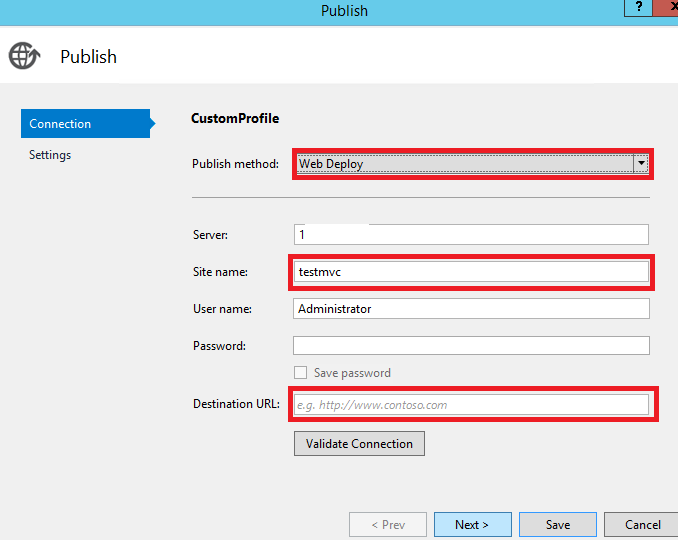Click the Destination URL input field
This screenshot has width=678, height=540.
pyautogui.click(x=471, y=405)
